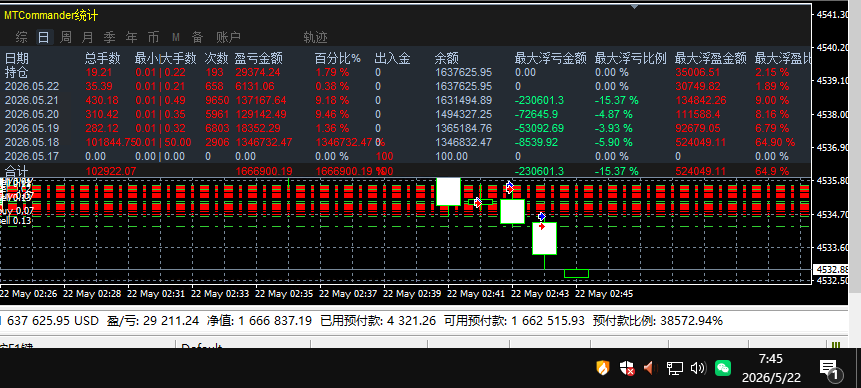Screen dimensions: 861x388
Task: Click the red arrow marker on the 02:43 candle
Action: (542, 226)
